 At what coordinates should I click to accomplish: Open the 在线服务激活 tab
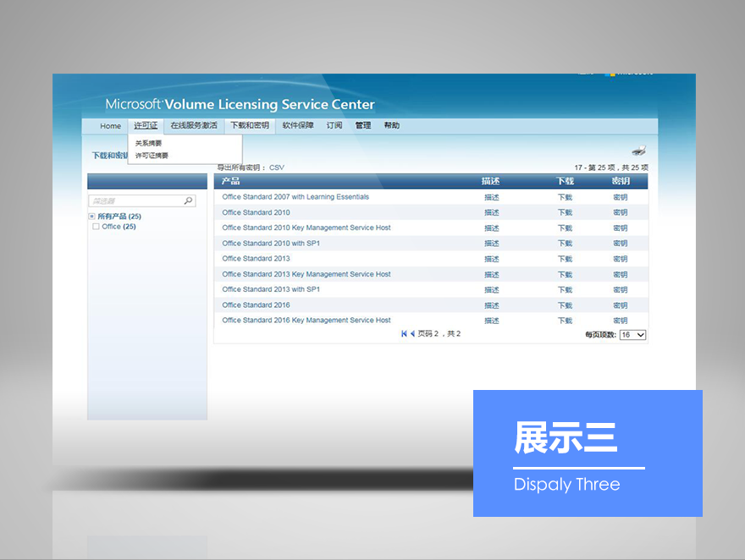point(194,126)
